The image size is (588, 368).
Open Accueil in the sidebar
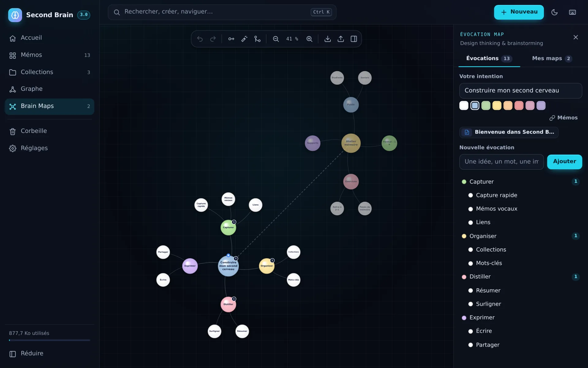point(49,38)
